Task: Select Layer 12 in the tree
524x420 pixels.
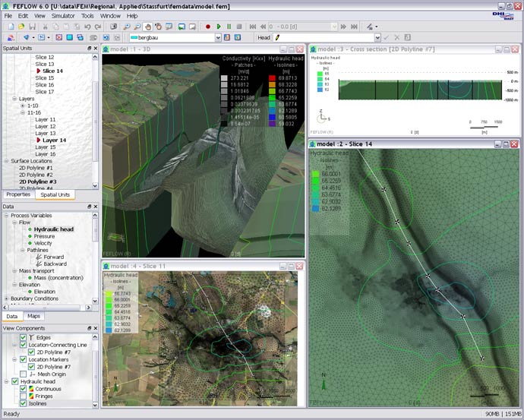Action: point(45,126)
